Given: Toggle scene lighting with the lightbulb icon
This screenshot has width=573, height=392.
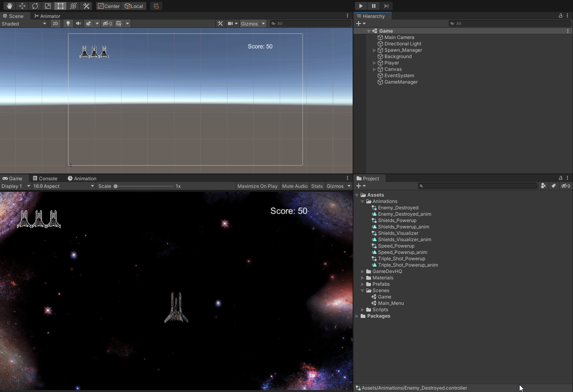Looking at the screenshot, I should point(68,23).
